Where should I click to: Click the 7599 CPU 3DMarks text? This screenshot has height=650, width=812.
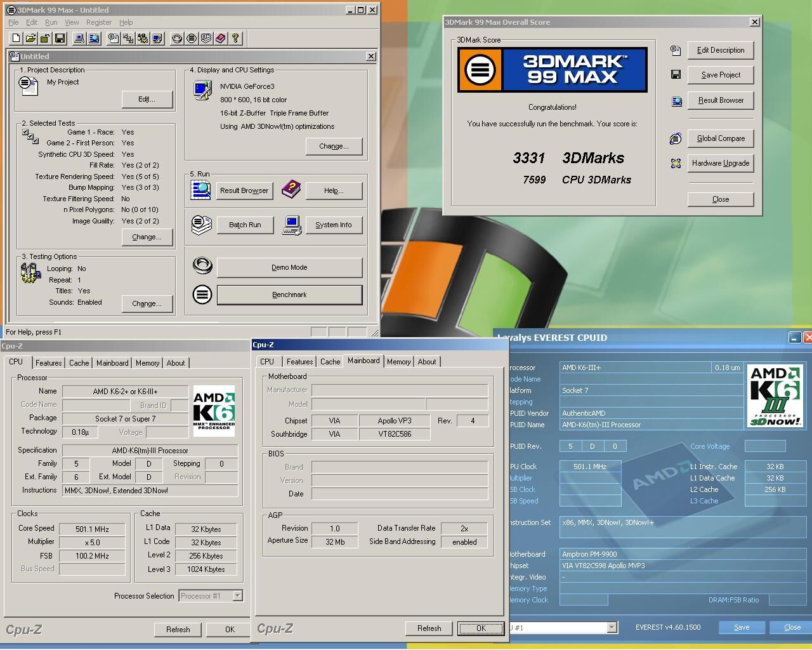577,180
